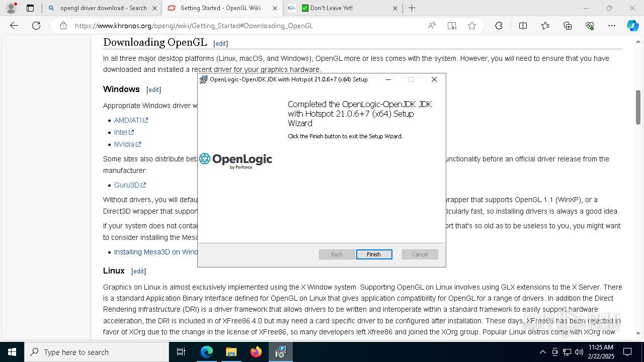This screenshot has height=362, width=644.
Task: Open the AMD/ATI driver link
Action: click(x=131, y=120)
